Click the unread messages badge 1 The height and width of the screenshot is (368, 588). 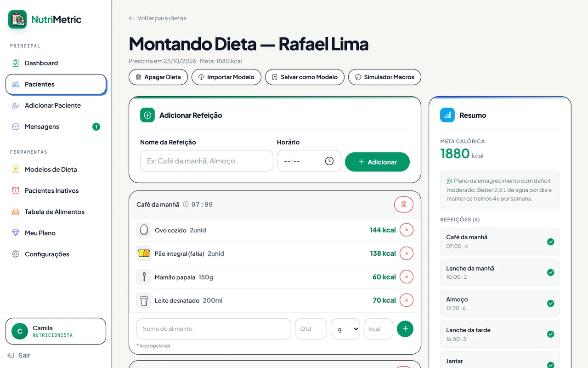coord(96,126)
